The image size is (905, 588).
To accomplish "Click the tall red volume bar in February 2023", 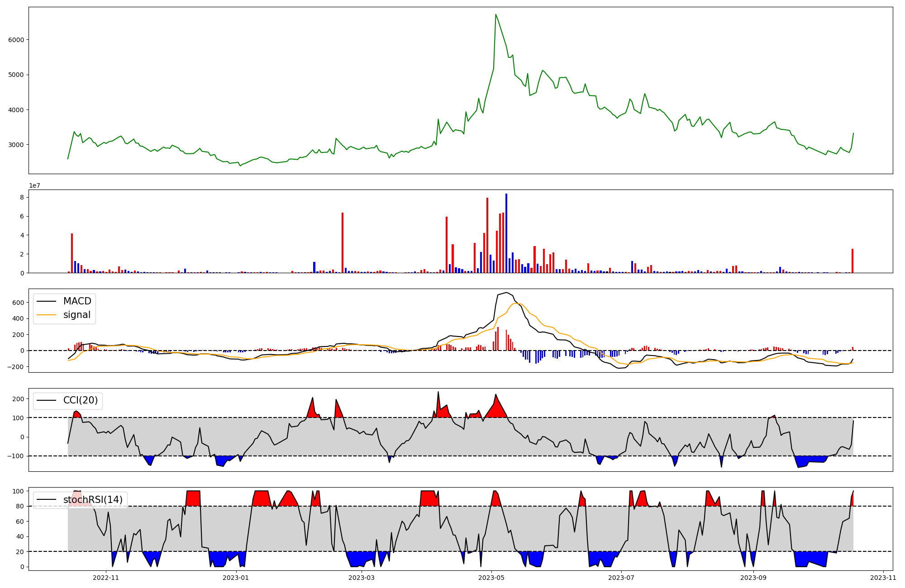I will click(x=343, y=242).
